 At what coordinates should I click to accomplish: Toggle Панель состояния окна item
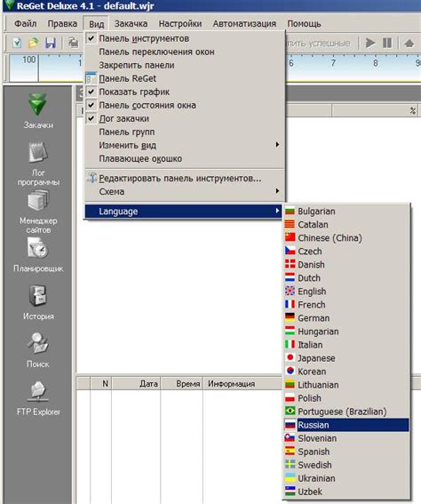(x=185, y=105)
